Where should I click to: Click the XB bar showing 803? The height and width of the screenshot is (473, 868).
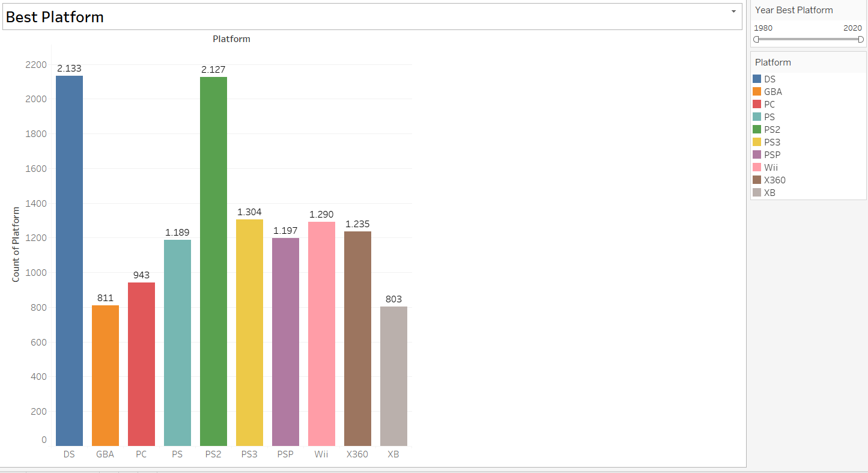tap(393, 373)
